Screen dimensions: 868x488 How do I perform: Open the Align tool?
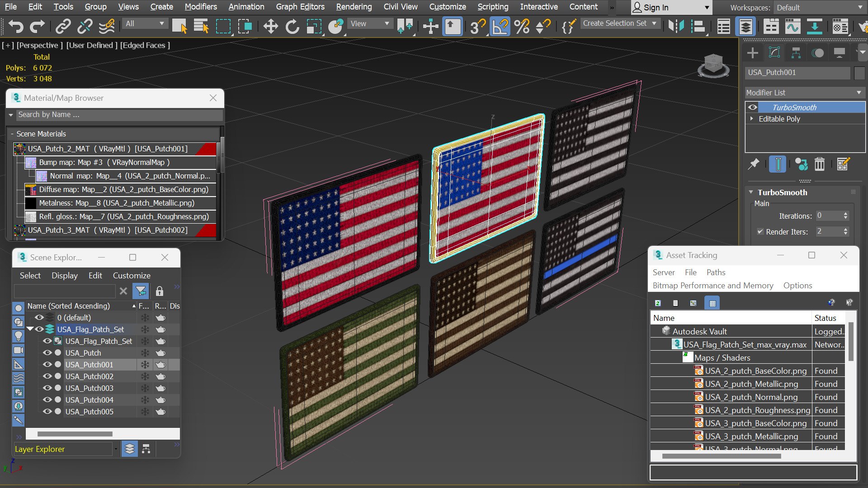click(698, 27)
